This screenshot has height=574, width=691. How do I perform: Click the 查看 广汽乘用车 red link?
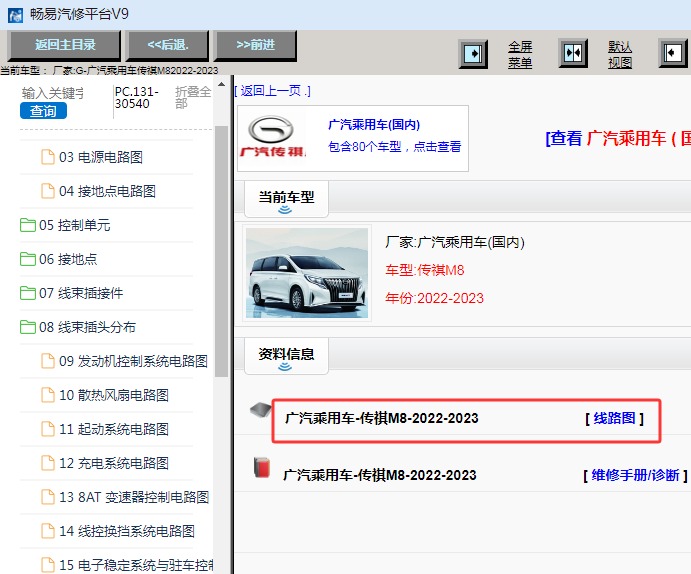tap(618, 139)
